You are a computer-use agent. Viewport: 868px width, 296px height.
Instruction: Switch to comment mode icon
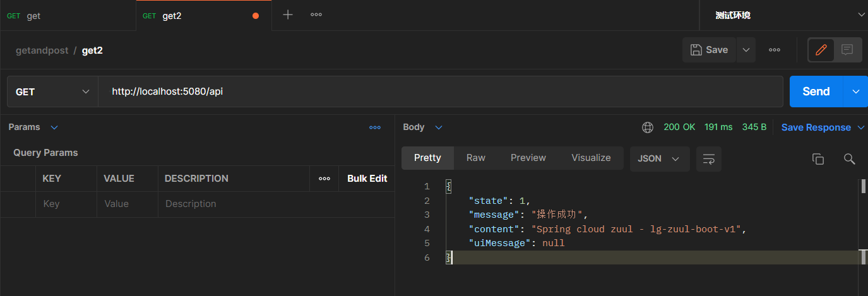point(847,50)
